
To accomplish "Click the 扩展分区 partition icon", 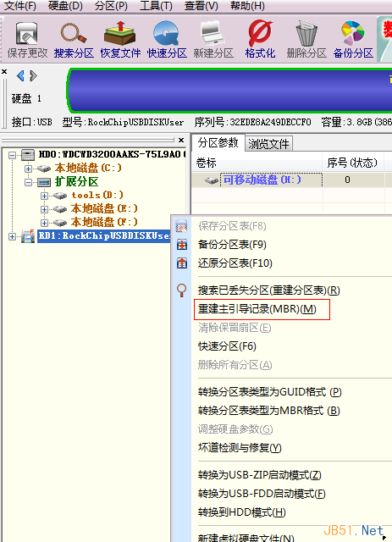I will tap(44, 182).
